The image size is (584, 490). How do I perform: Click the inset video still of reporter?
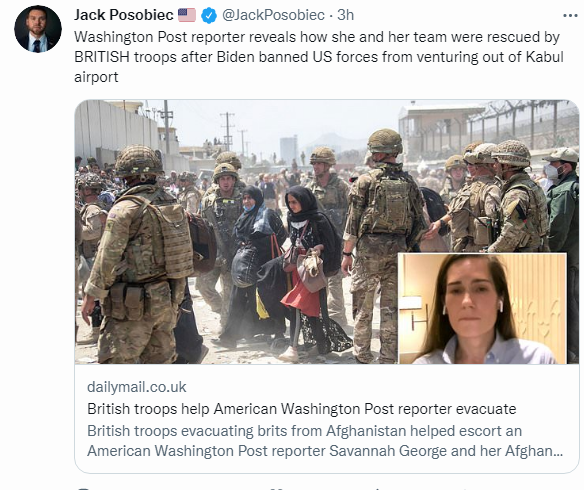(483, 308)
